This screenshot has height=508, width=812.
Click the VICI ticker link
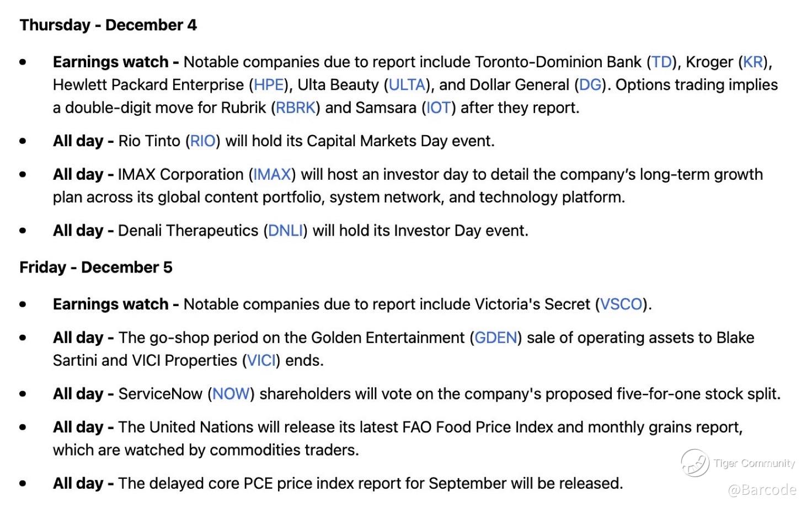pos(261,360)
